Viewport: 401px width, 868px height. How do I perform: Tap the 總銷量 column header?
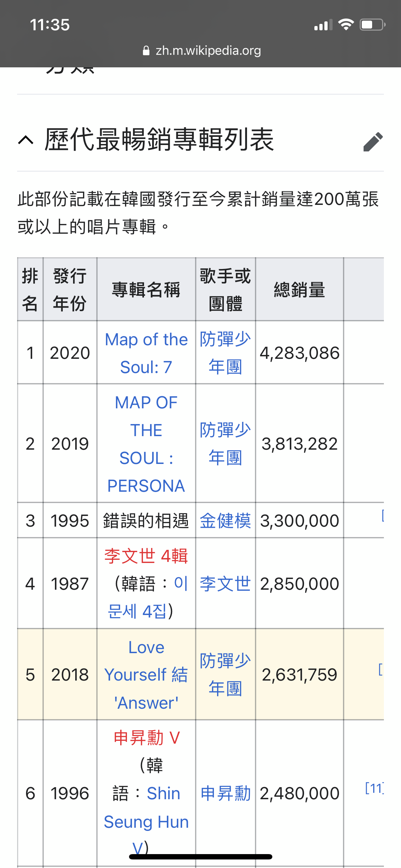pyautogui.click(x=299, y=289)
